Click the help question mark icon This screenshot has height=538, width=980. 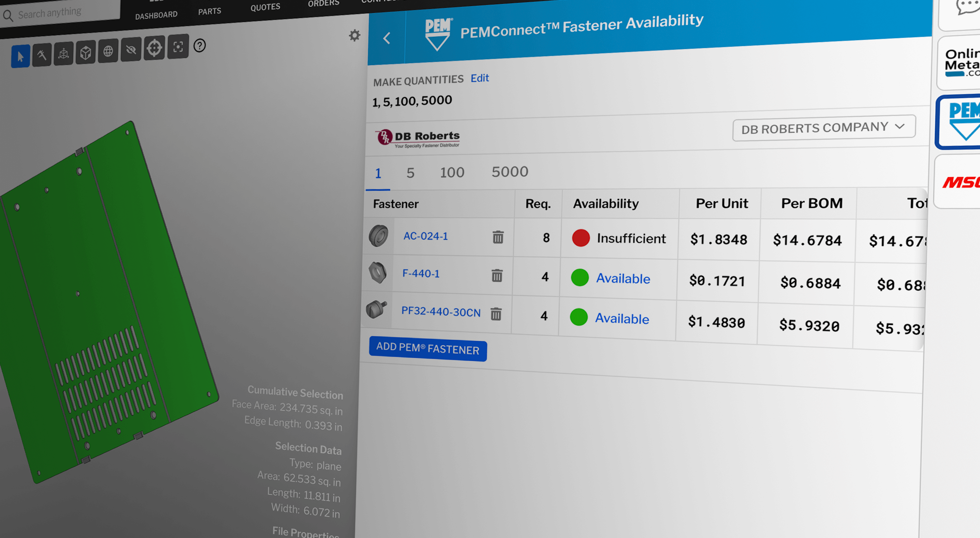click(199, 46)
